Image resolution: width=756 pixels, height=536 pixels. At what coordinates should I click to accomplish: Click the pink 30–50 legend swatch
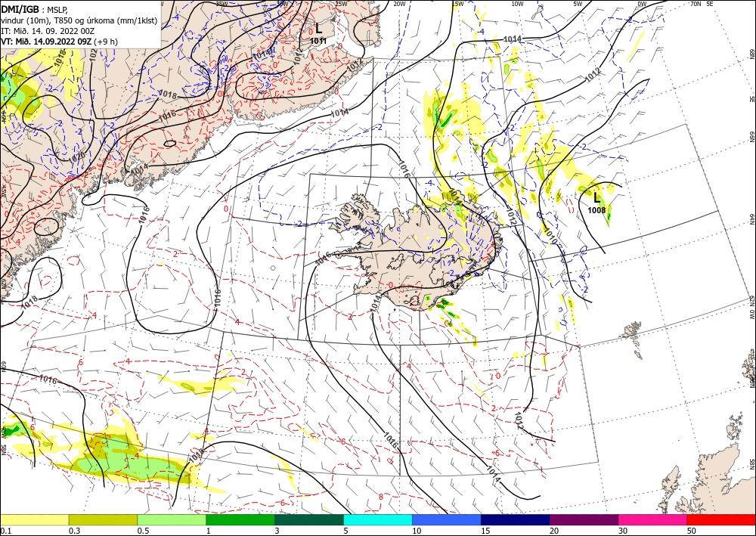click(x=653, y=519)
